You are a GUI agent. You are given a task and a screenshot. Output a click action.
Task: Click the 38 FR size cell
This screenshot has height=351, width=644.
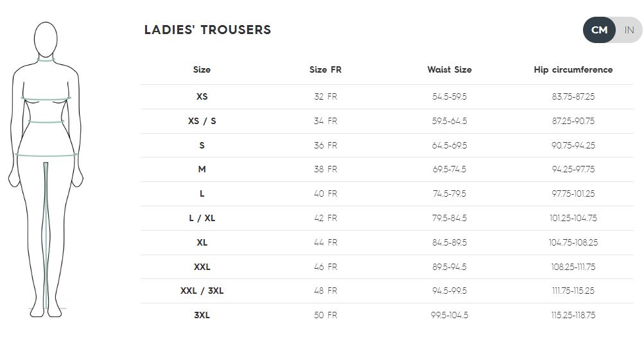click(x=326, y=169)
